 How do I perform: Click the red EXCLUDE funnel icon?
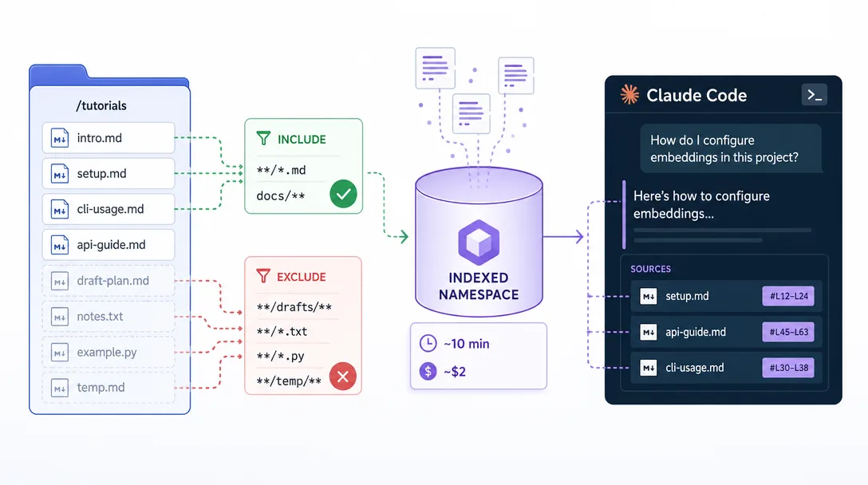(x=263, y=276)
